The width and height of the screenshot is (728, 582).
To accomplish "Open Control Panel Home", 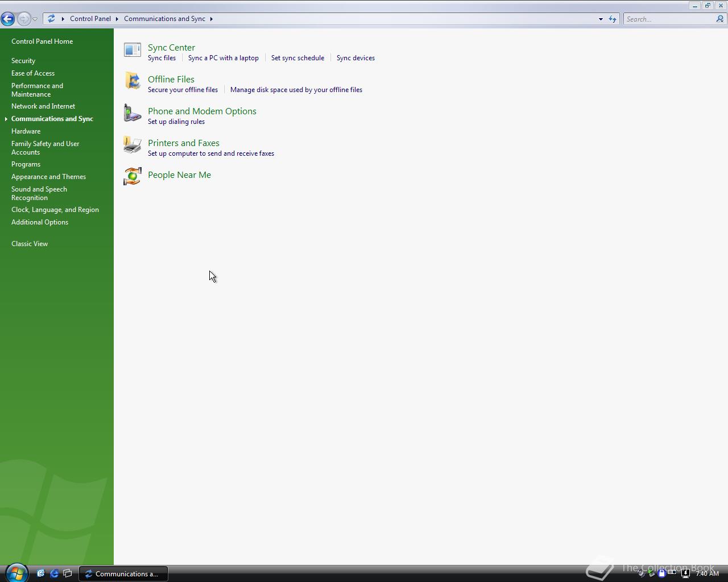I will pos(42,41).
